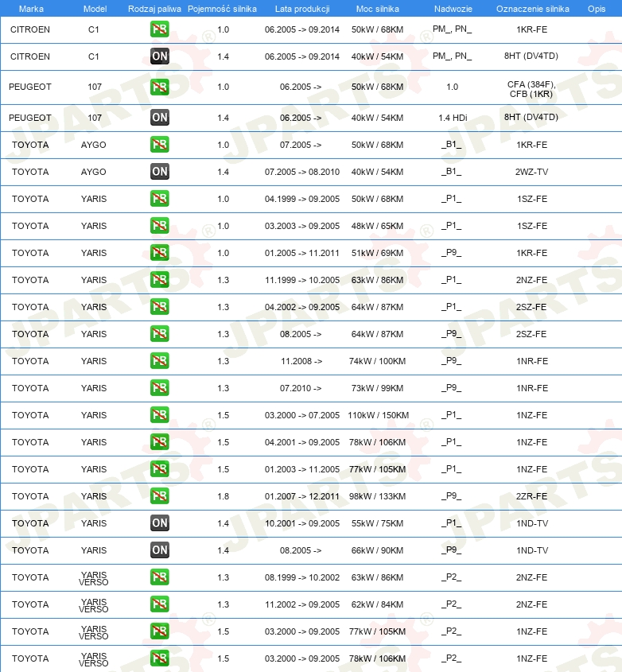Click the ON diesel icon in the Yaris 66kW / 90KM row

click(x=159, y=550)
